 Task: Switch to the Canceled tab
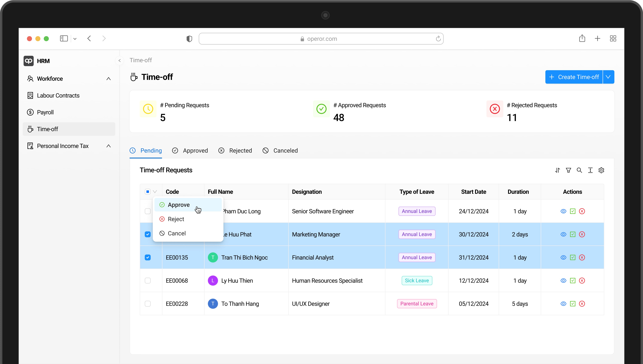pyautogui.click(x=280, y=150)
